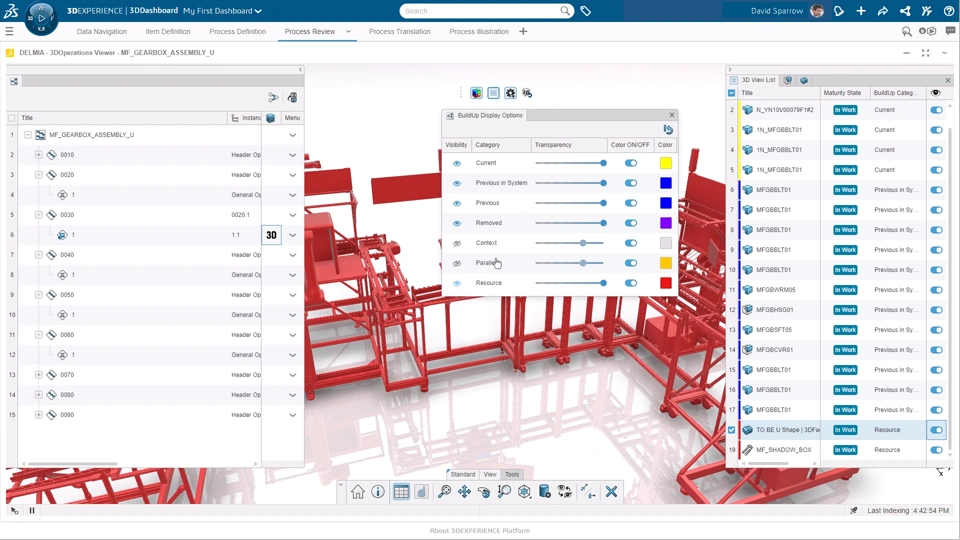This screenshot has height=540, width=960.
Task: Switch to Item Definition tab
Action: click(x=168, y=31)
